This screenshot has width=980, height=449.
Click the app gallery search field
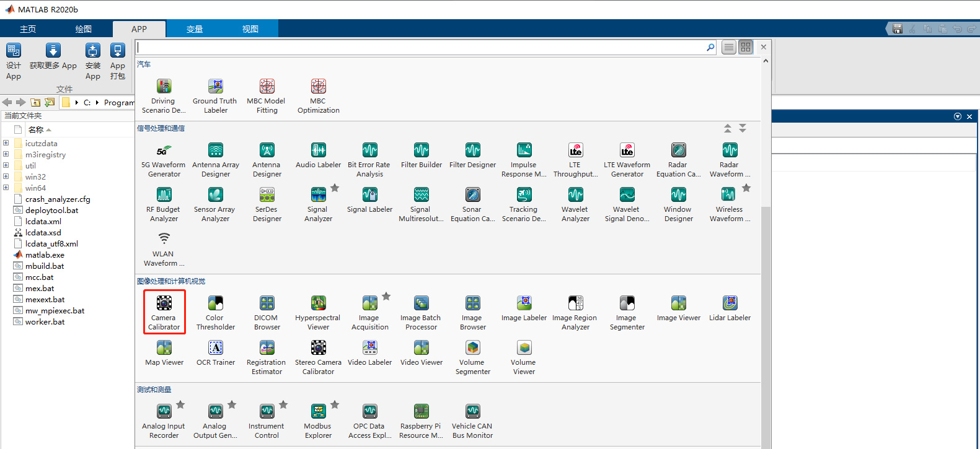pos(420,47)
